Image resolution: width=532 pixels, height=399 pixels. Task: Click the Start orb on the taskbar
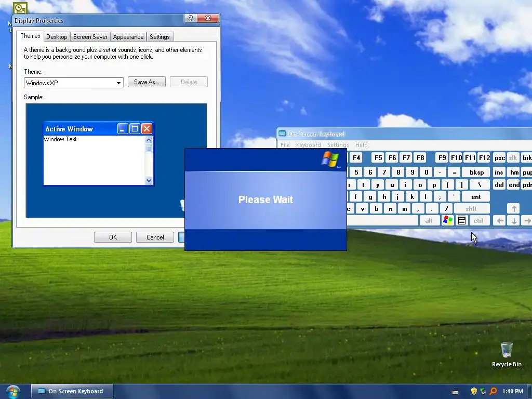13,392
